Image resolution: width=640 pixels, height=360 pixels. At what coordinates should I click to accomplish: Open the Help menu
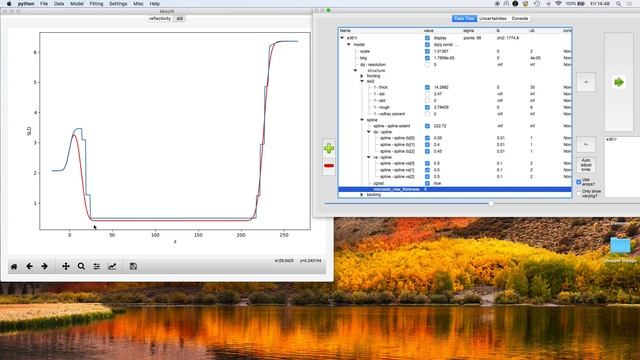tap(154, 4)
